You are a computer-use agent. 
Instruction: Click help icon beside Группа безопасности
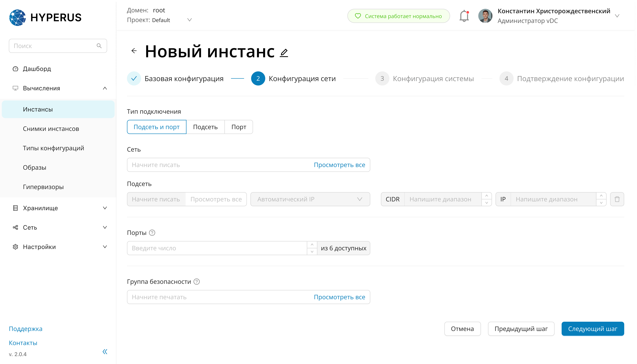197,282
